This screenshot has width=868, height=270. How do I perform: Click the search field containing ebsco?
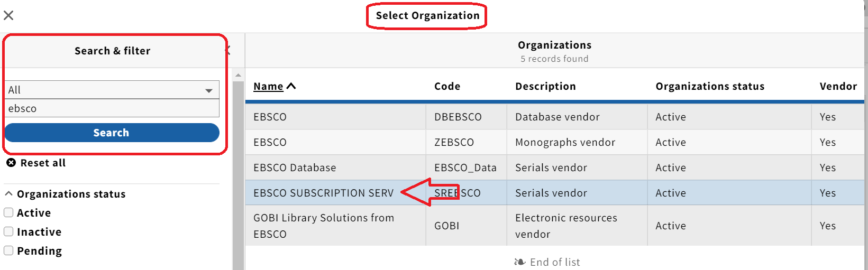pos(112,108)
